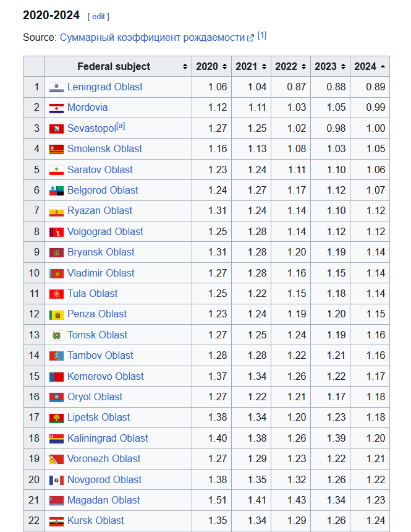Screen dimensions: 411x532
Task: Click Kaliningrad Oblast 2023 value 1.39
Action: [336, 438]
